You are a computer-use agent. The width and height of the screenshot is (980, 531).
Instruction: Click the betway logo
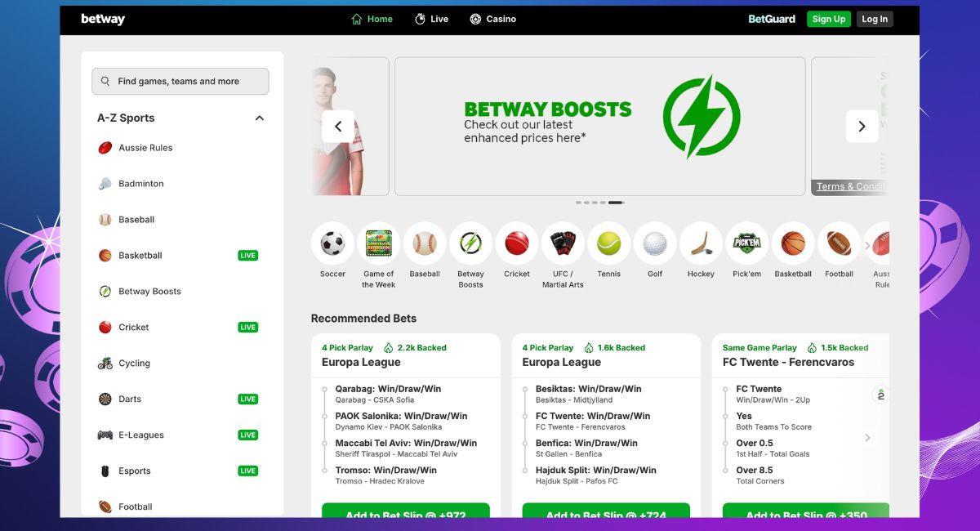(x=103, y=19)
